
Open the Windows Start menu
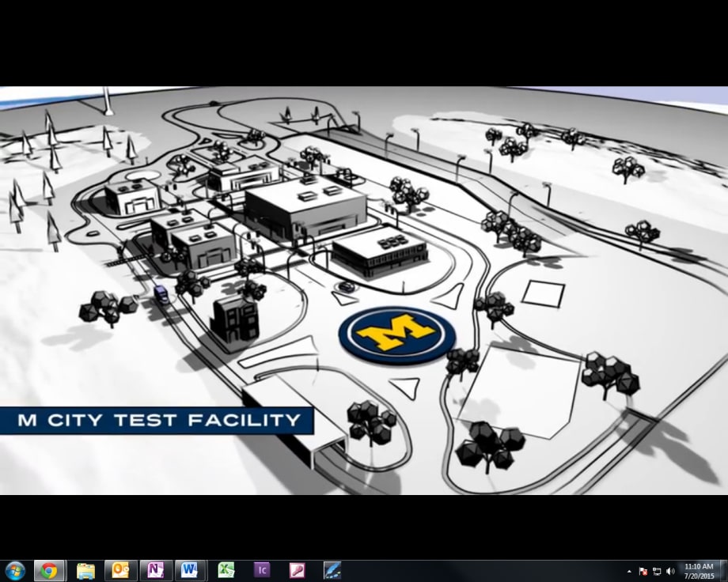tap(15, 570)
